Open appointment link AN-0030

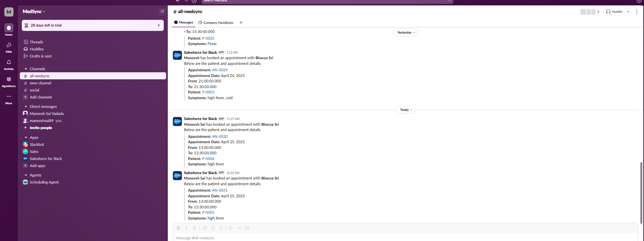point(220,136)
